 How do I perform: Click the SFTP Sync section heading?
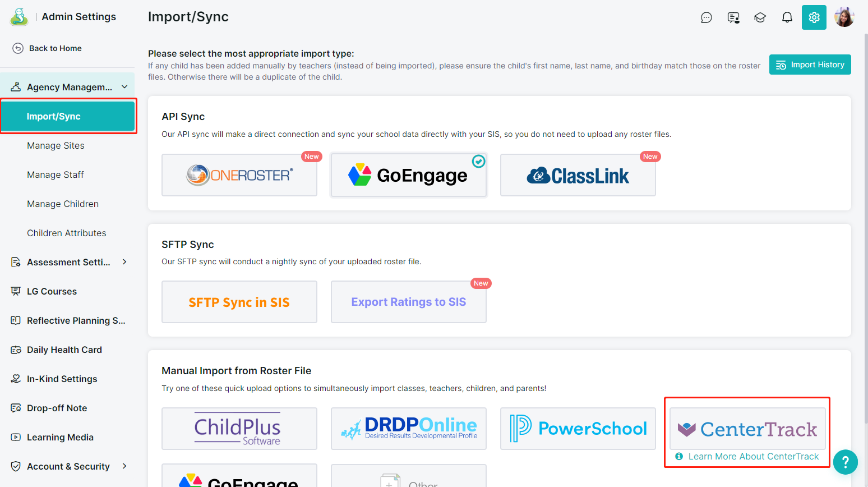pos(188,245)
